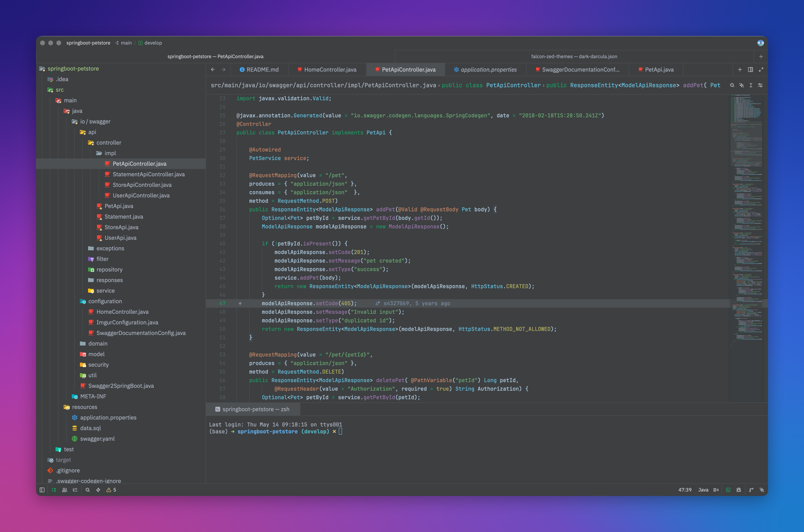Click the inline assist sparkle icon in editor toolbar
The height and width of the screenshot is (532, 804).
[742, 85]
